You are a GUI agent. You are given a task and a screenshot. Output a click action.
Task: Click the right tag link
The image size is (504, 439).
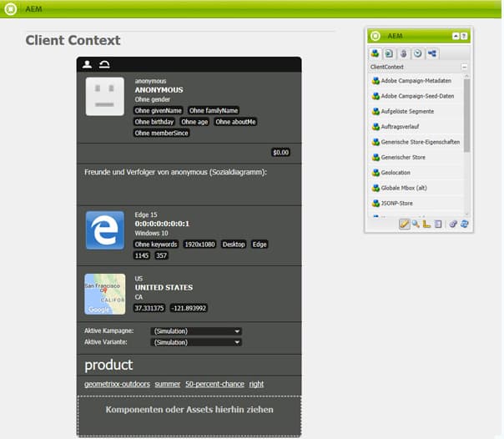pyautogui.click(x=256, y=384)
